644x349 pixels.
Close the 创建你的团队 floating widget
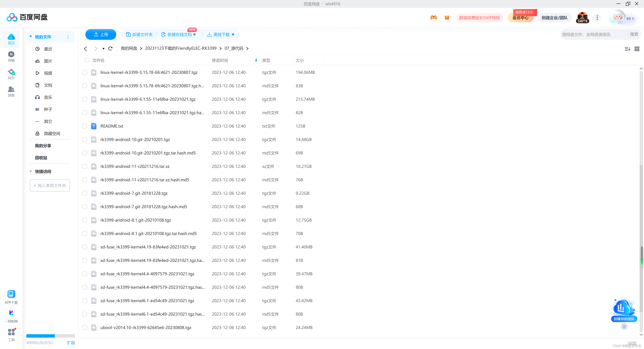point(624,327)
